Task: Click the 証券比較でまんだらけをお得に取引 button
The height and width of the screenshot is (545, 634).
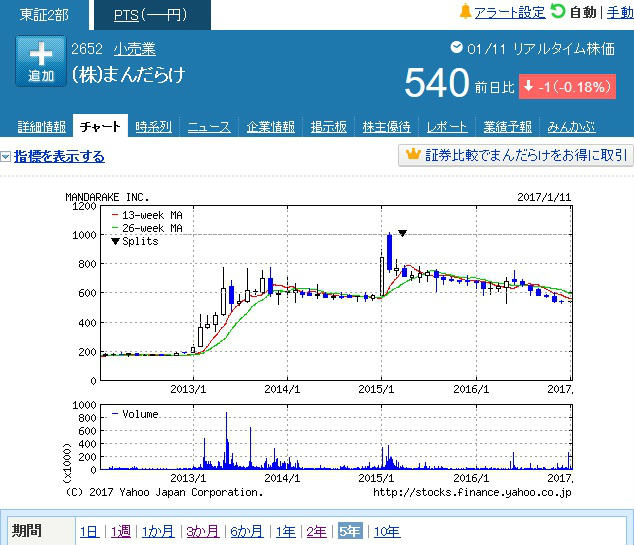Action: (516, 155)
